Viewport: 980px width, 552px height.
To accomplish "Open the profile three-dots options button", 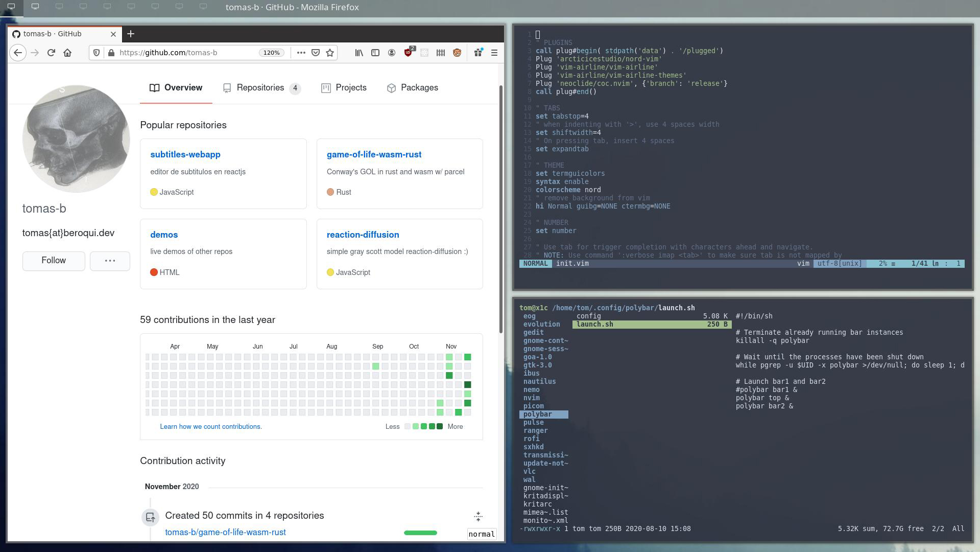I will [110, 261].
